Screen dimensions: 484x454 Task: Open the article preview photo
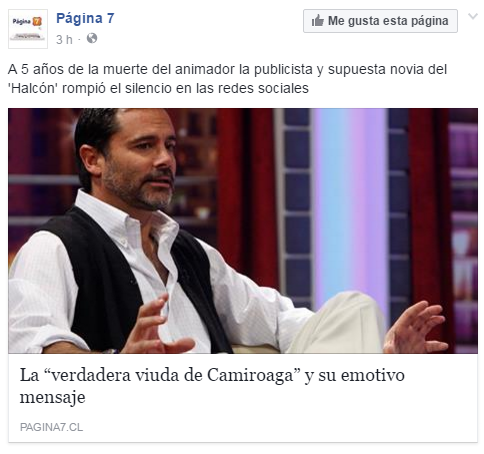(x=243, y=231)
